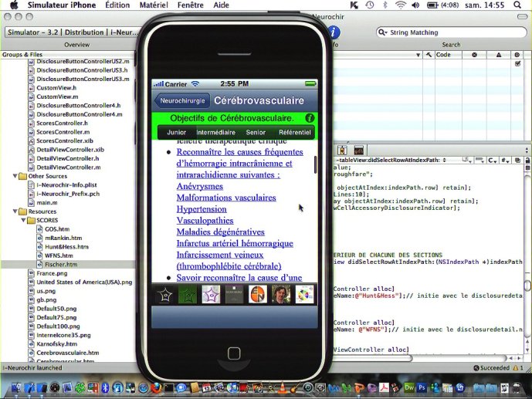The height and width of the screenshot is (399, 532).
Task: Click the lock icon in editor navigation bar
Action: tap(527, 160)
